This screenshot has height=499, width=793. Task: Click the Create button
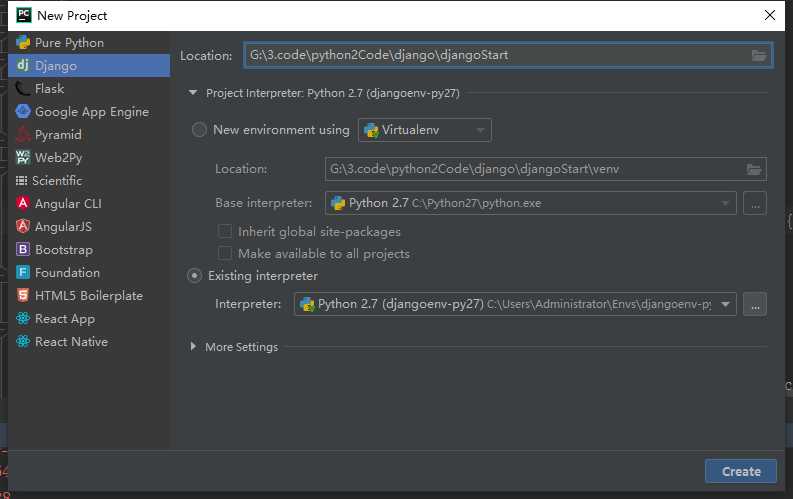pos(741,471)
